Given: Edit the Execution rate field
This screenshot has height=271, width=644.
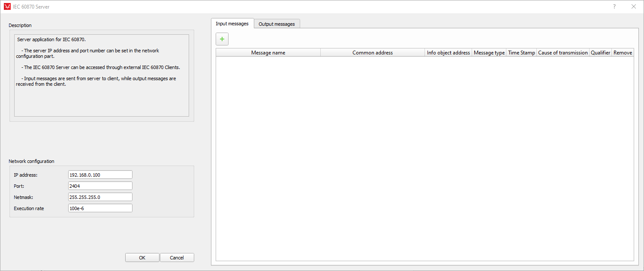Looking at the screenshot, I should click(x=100, y=208).
